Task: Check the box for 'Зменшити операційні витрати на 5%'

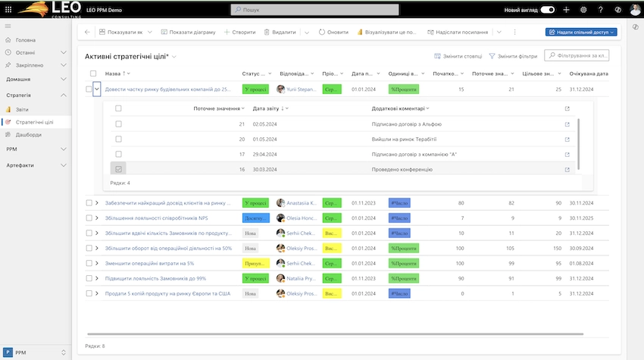Action: pos(89,263)
